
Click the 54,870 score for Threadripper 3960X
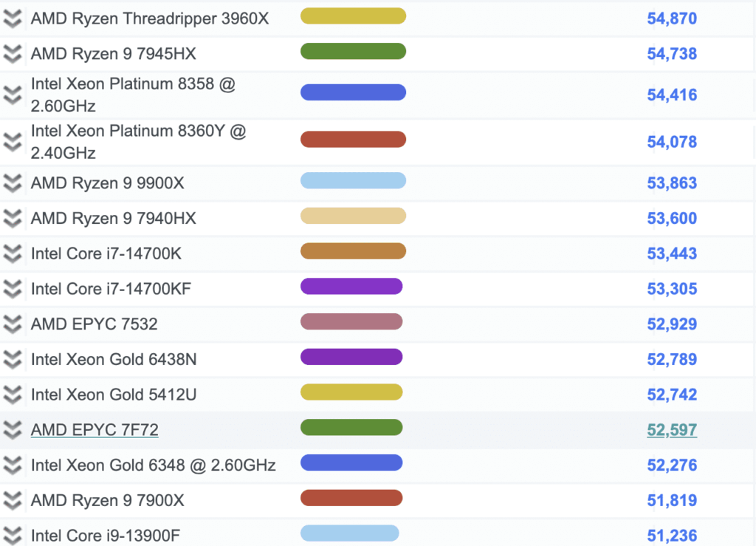(x=672, y=18)
